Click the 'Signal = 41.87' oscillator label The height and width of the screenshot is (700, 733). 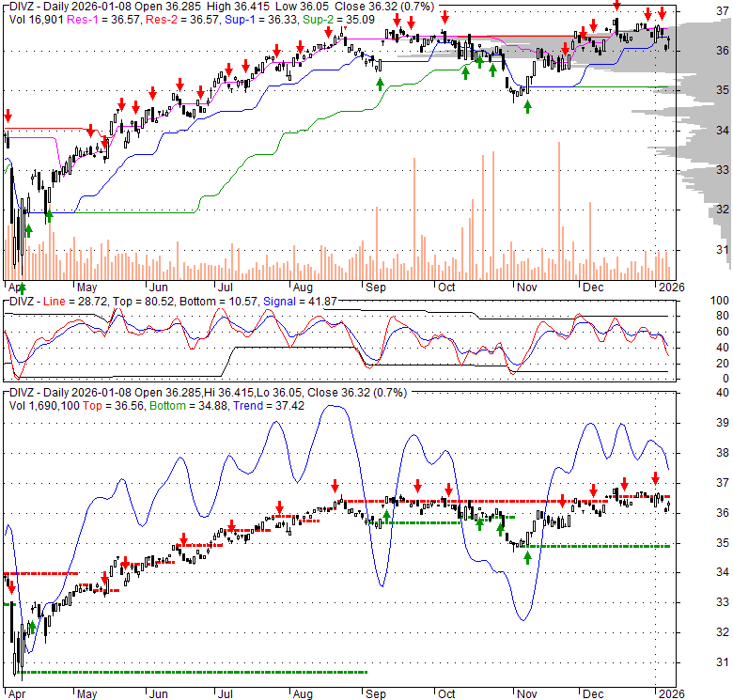tap(300, 302)
